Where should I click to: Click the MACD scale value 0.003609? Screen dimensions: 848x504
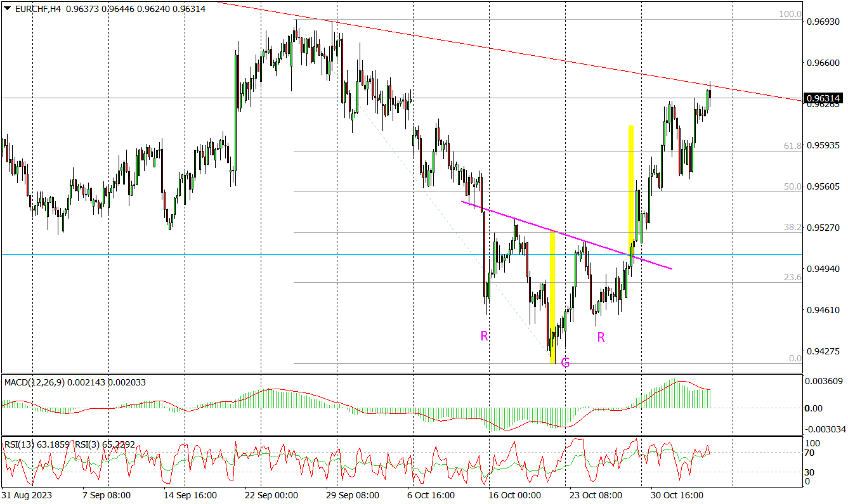823,381
